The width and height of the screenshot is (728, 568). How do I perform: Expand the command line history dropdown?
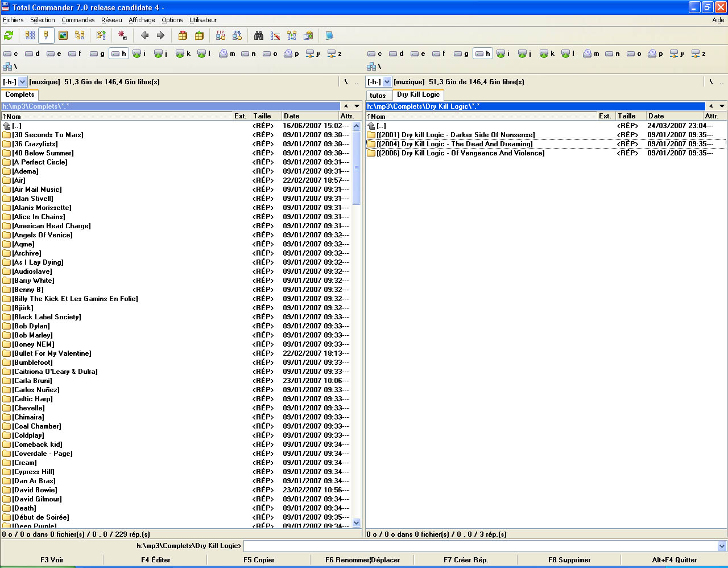tap(722, 546)
